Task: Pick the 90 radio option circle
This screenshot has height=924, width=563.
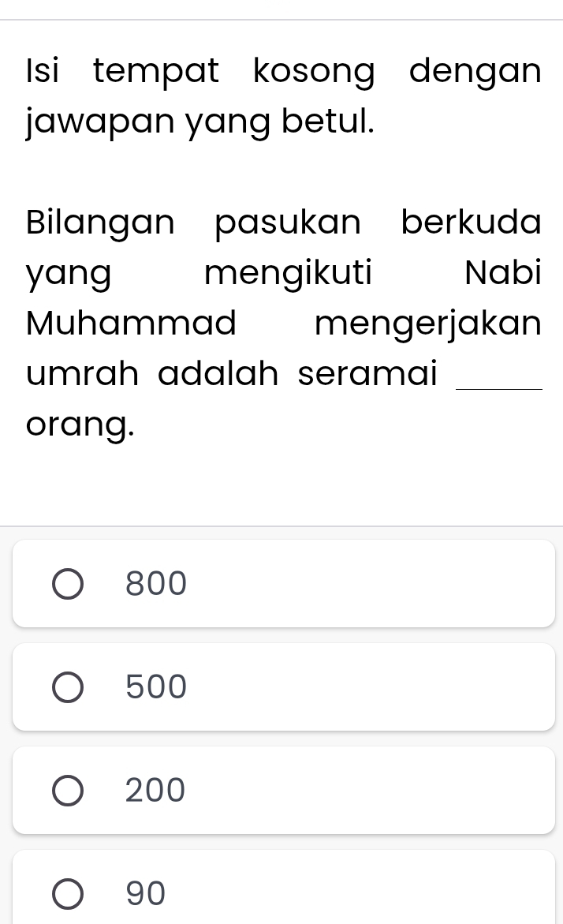Action: coord(68,893)
